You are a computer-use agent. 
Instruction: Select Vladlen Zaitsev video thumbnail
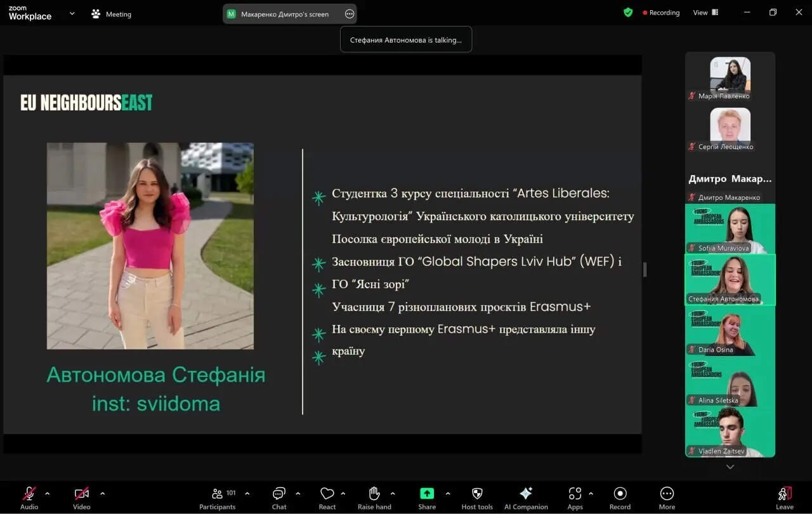tap(730, 432)
